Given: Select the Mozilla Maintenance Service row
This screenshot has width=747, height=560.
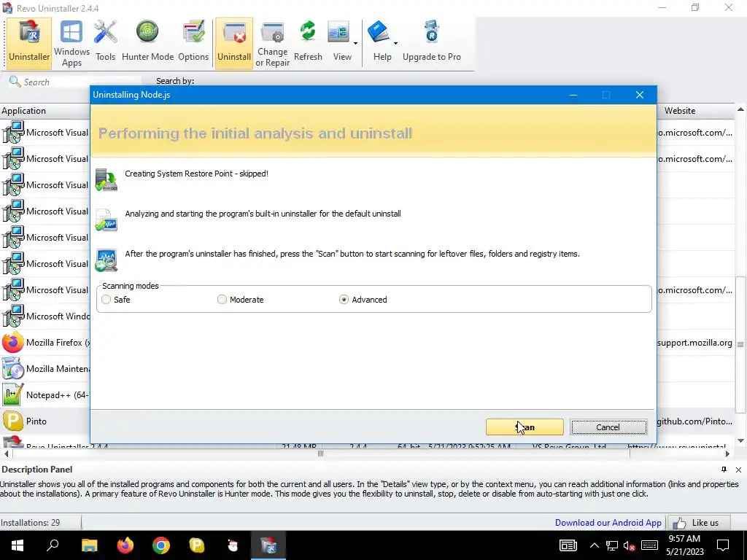Looking at the screenshot, I should [45, 368].
